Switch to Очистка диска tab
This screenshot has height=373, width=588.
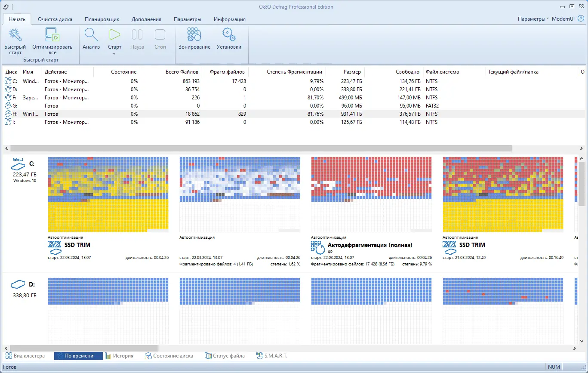tap(55, 19)
